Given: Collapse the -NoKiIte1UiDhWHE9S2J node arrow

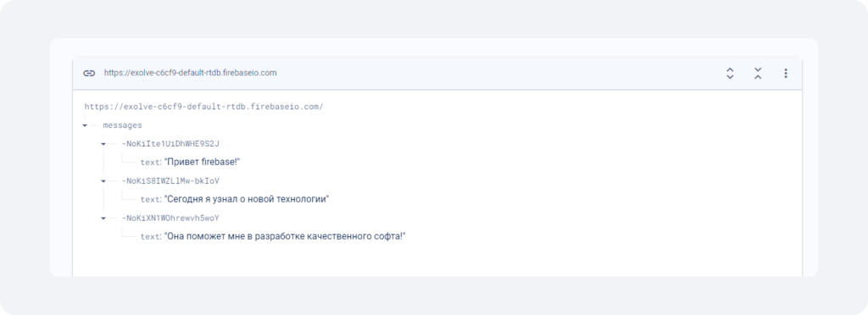Looking at the screenshot, I should point(103,144).
